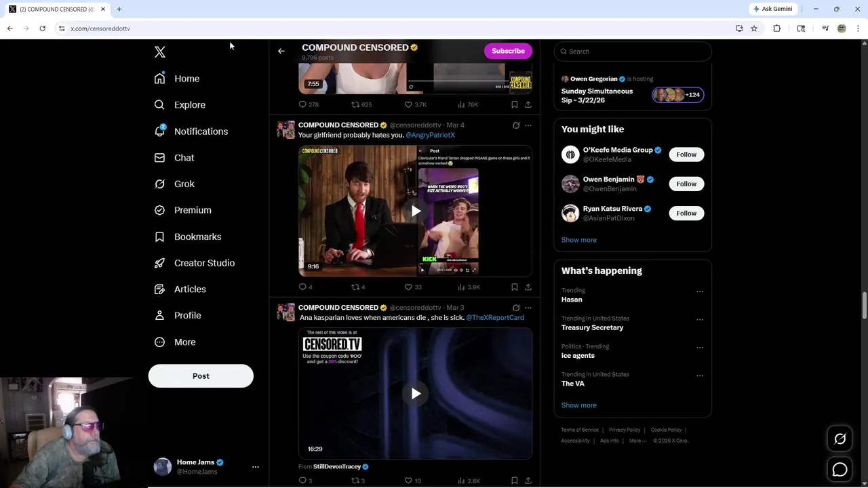868x488 pixels.
Task: Open Home Jams account options ellipsis
Action: point(256,467)
